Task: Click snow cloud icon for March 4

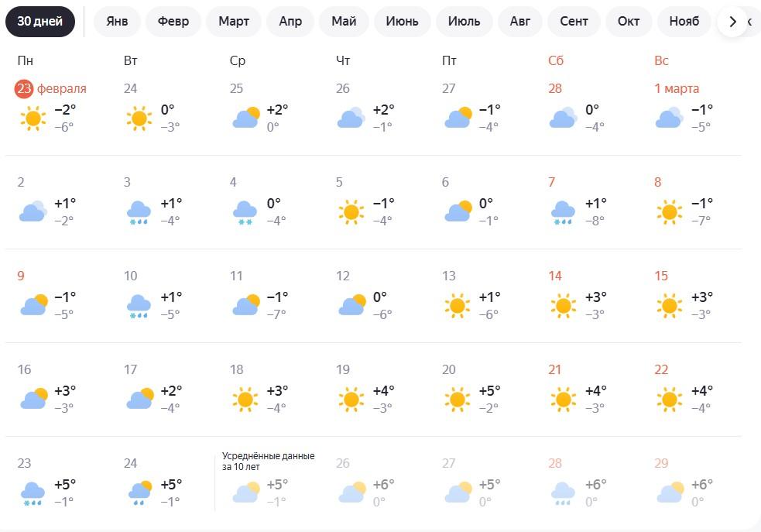Action: click(245, 212)
